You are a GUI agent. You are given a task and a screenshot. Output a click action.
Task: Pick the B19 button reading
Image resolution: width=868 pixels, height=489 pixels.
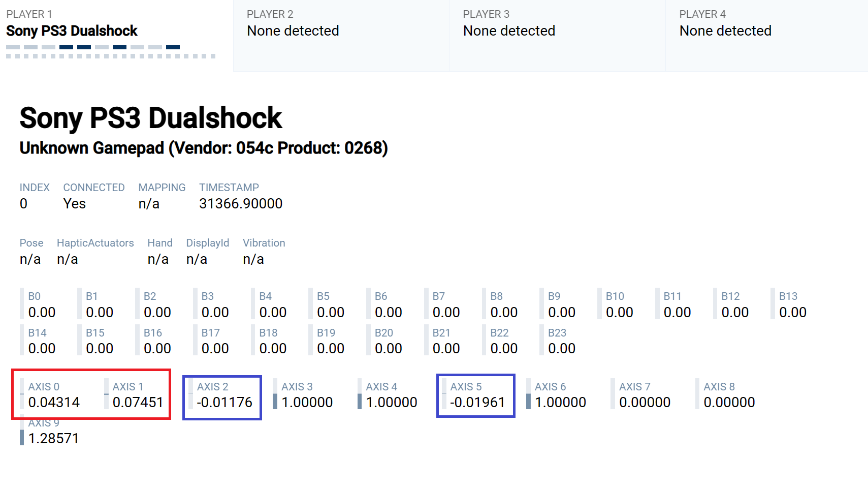coord(328,341)
